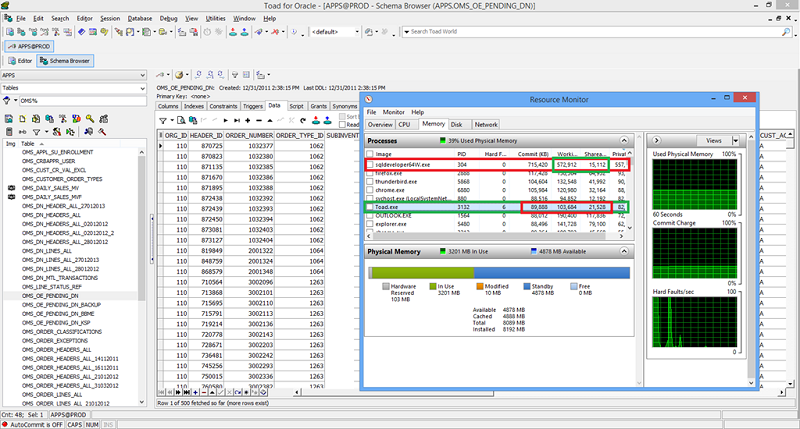The width and height of the screenshot is (800, 429).
Task: Switch to the Indexes tab
Action: click(x=194, y=105)
